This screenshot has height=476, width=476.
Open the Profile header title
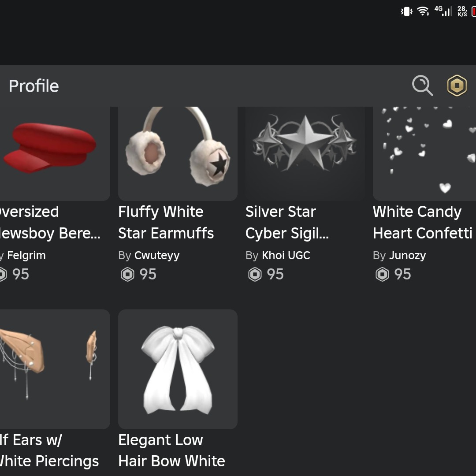click(34, 86)
